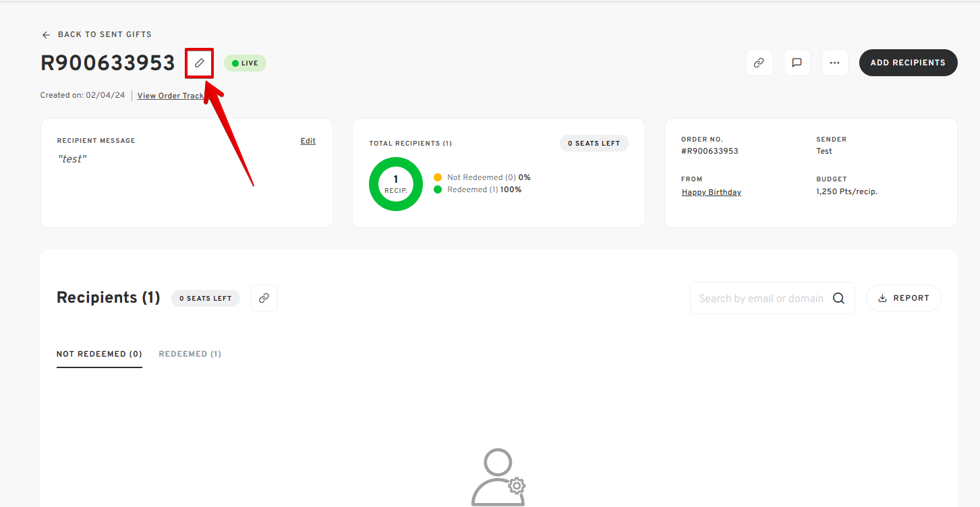Open View Order Tracking link
The height and width of the screenshot is (507, 980).
click(x=170, y=96)
